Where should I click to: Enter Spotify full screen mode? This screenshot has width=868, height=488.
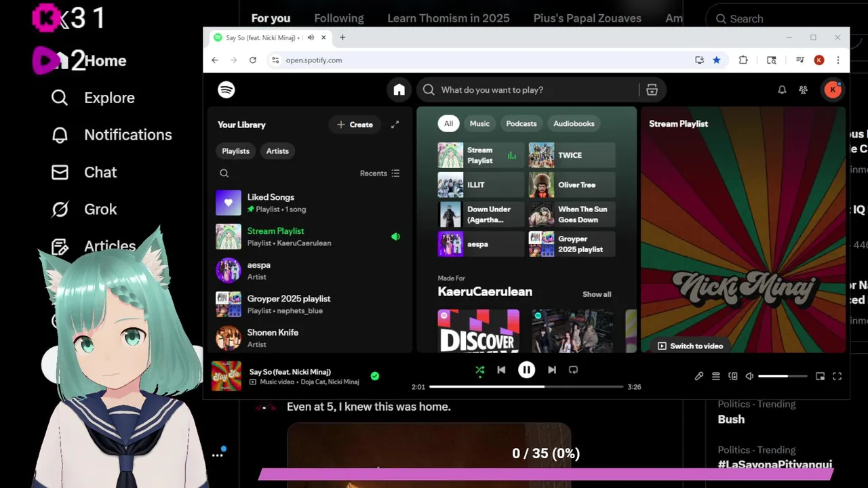tap(837, 376)
